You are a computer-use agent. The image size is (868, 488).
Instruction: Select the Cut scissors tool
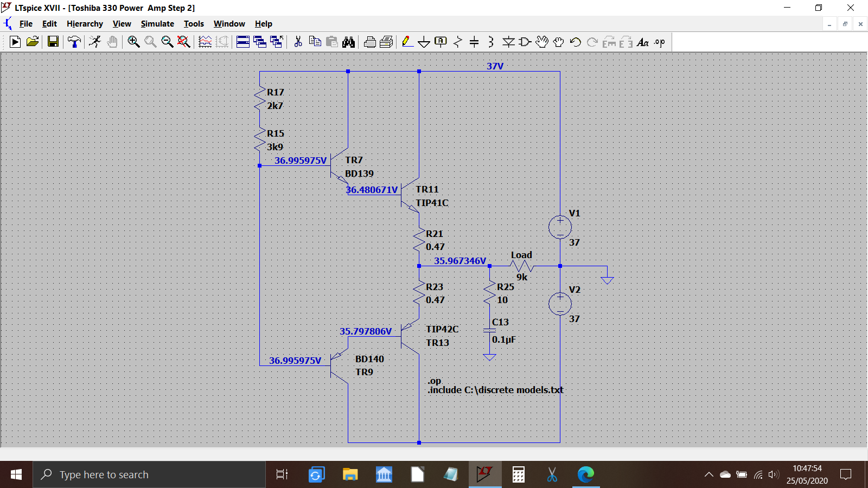(x=298, y=42)
